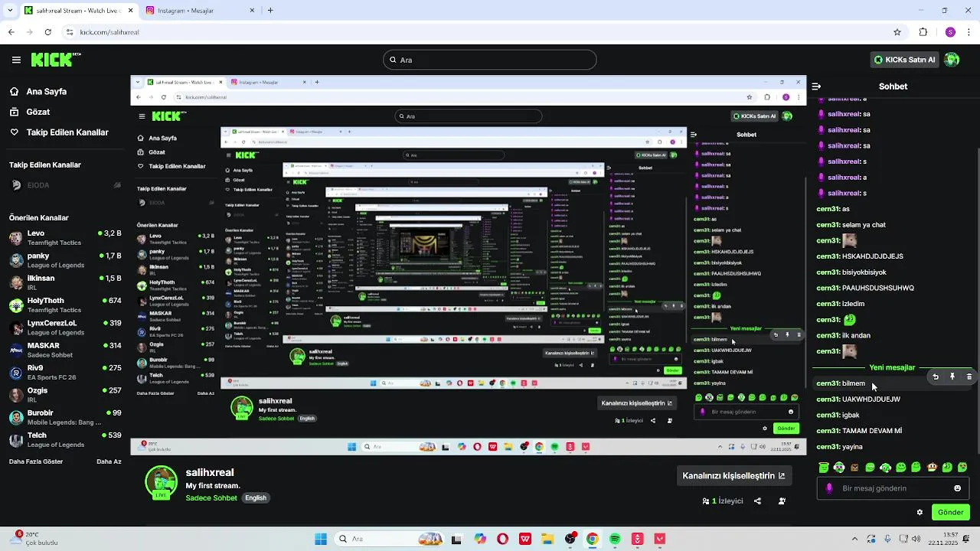Screen dimensions: 980x551
Task: Open the tab search dropdown in Chrome
Action: click(10, 11)
